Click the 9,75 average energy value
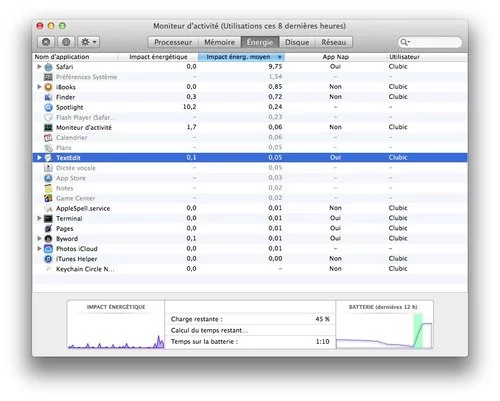 (275, 66)
